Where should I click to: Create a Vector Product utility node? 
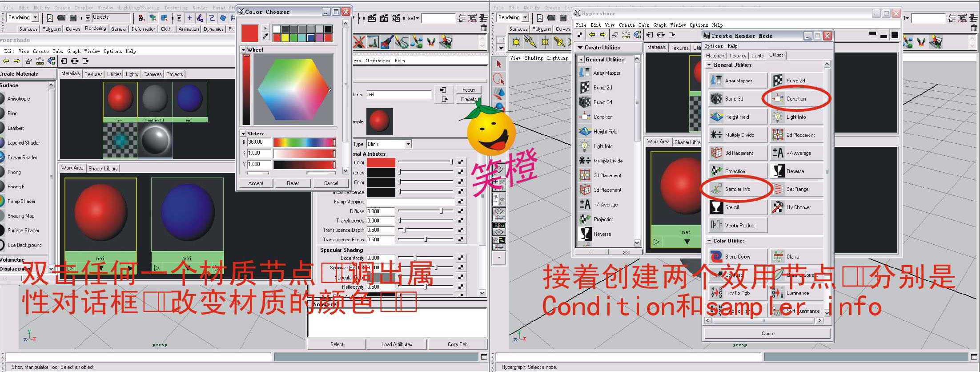[738, 226]
